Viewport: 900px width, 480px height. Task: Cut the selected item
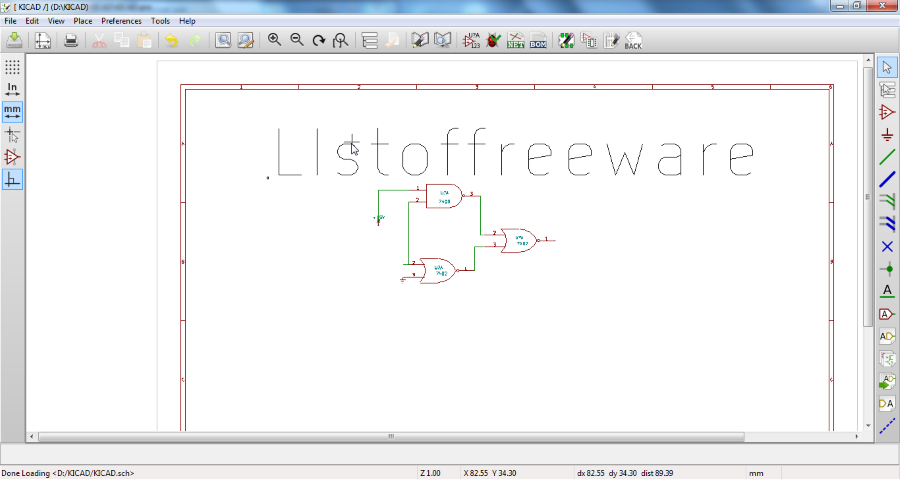99,40
